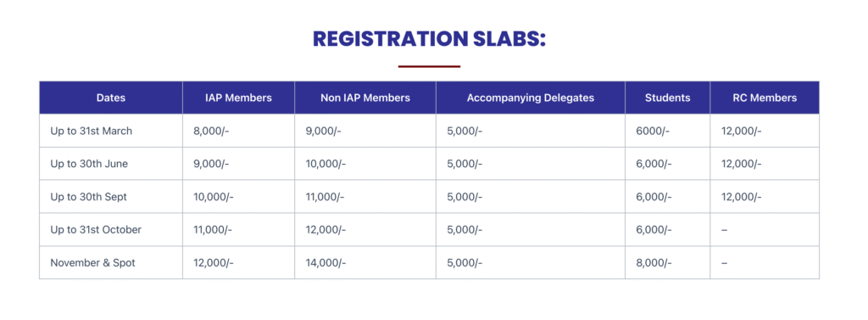
Task: Click the Up to 30th Sept row label
Action: click(88, 197)
